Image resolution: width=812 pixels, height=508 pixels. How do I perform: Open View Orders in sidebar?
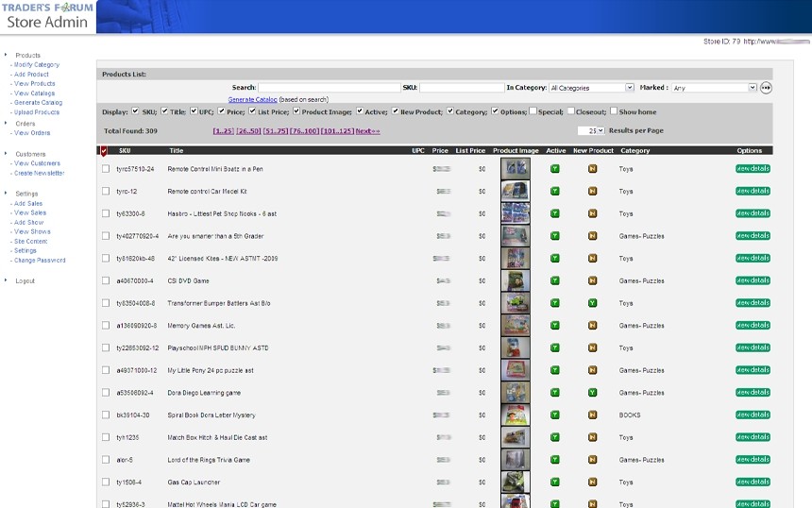[x=32, y=133]
